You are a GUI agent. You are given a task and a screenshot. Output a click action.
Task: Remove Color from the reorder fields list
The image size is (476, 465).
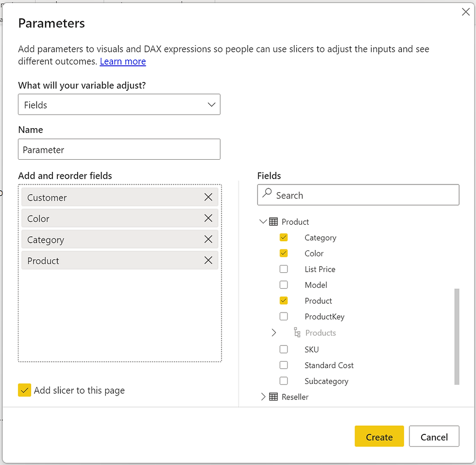[208, 218]
